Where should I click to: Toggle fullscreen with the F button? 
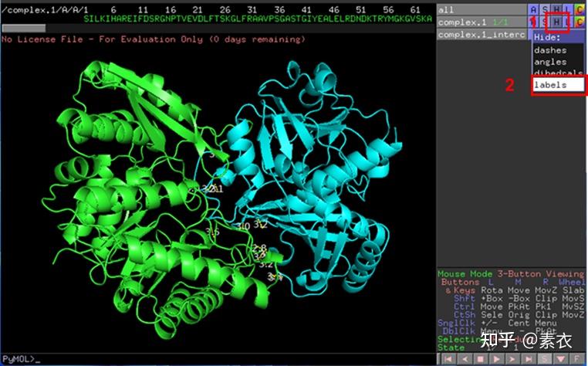tap(577, 359)
